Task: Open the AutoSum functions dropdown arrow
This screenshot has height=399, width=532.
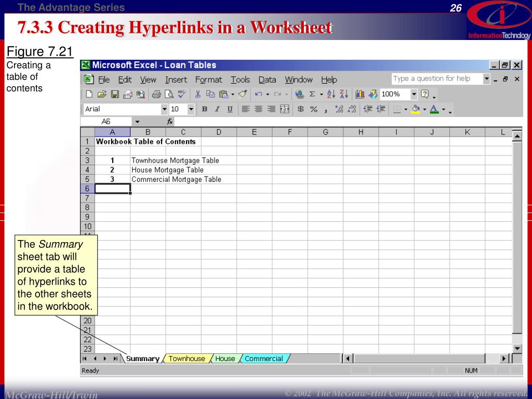Action: click(321, 95)
